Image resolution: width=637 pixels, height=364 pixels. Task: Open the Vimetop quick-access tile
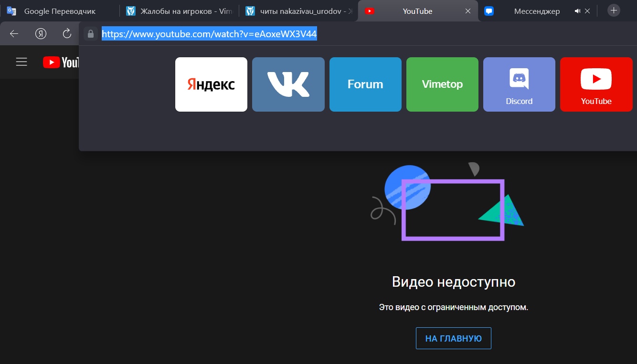(x=442, y=84)
